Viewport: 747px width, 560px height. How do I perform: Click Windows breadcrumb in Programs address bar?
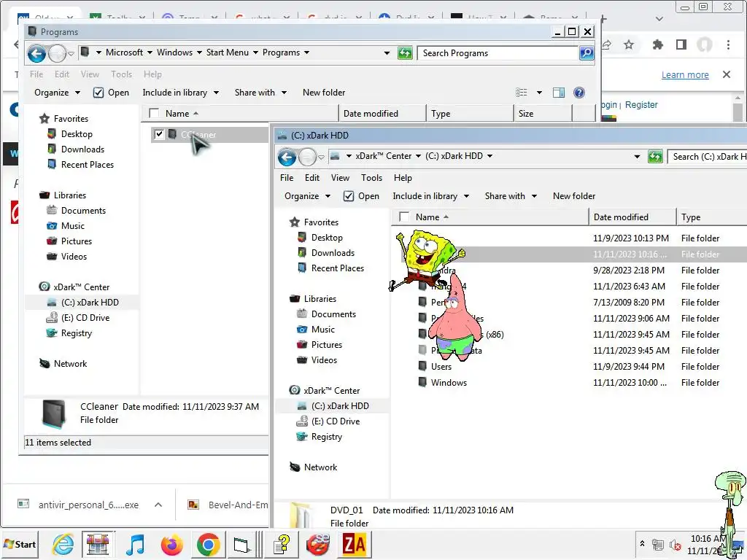click(x=174, y=52)
